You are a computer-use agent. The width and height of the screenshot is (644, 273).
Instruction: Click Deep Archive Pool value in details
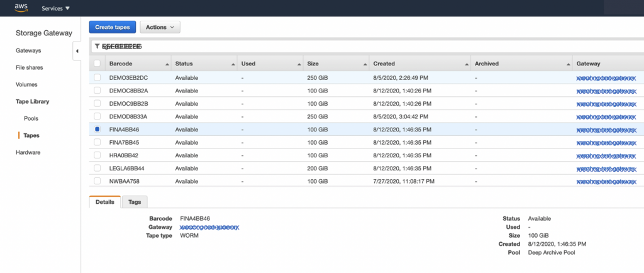tap(551, 252)
